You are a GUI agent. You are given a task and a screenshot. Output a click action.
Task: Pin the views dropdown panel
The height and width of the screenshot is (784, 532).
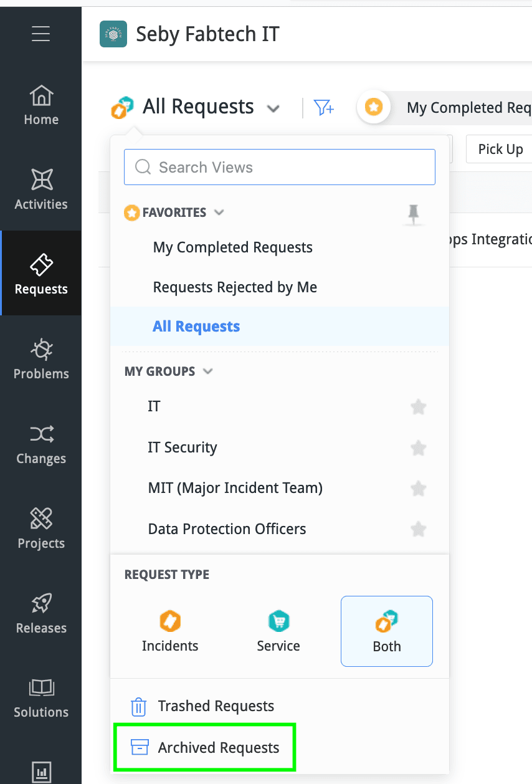tap(413, 214)
